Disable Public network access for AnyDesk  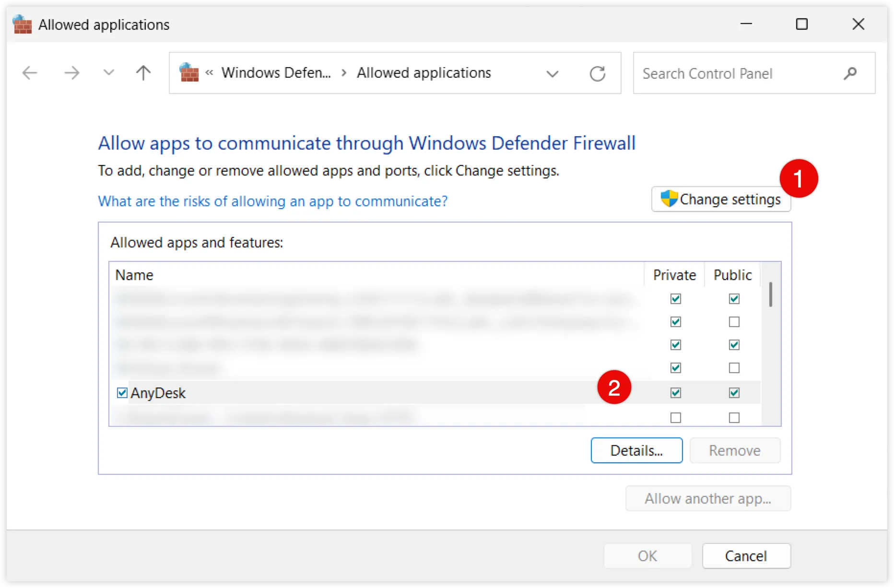coord(733,393)
